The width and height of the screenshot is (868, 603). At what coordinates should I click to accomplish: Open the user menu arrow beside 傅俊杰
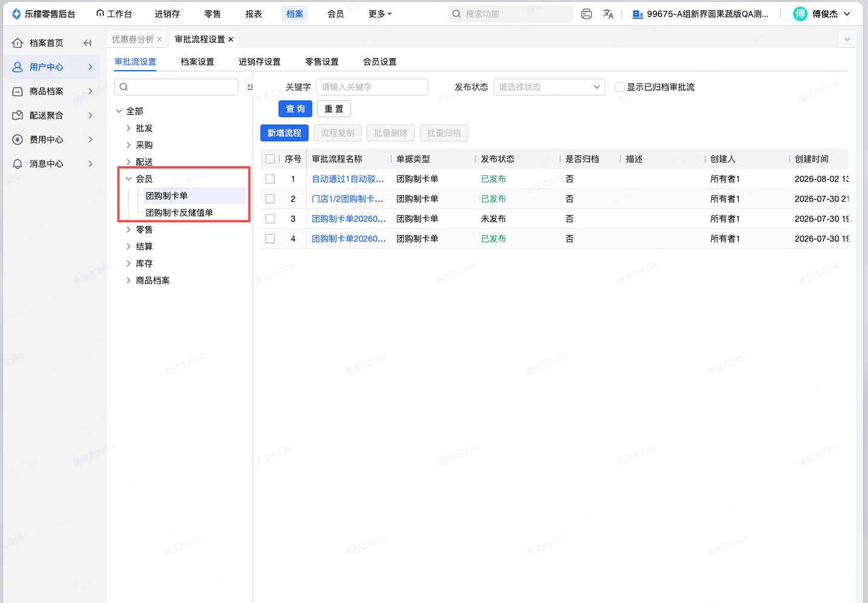847,14
